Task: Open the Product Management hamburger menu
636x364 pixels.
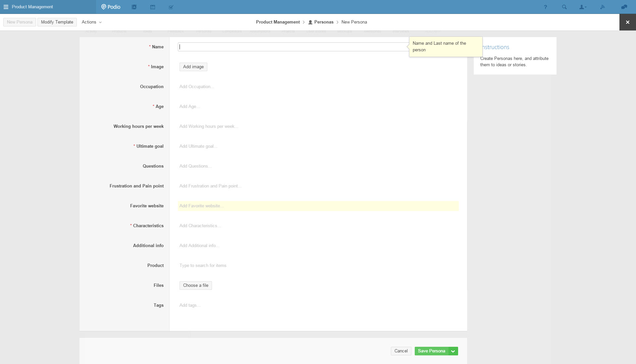Action: pyautogui.click(x=6, y=7)
